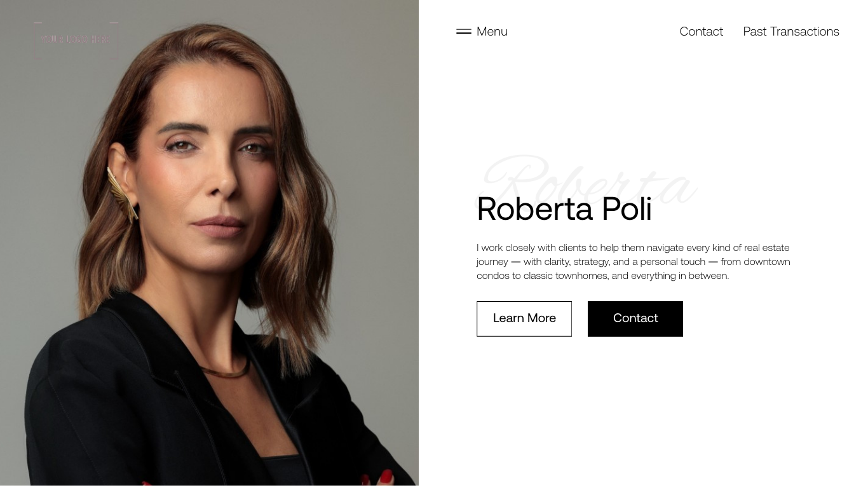Click the faint cursive Roberta script text

[588, 179]
